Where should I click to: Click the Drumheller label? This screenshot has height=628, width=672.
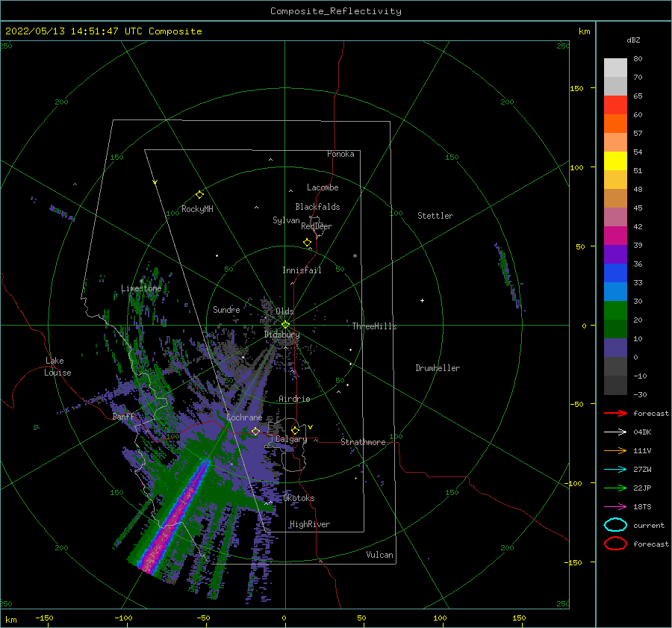click(x=438, y=368)
